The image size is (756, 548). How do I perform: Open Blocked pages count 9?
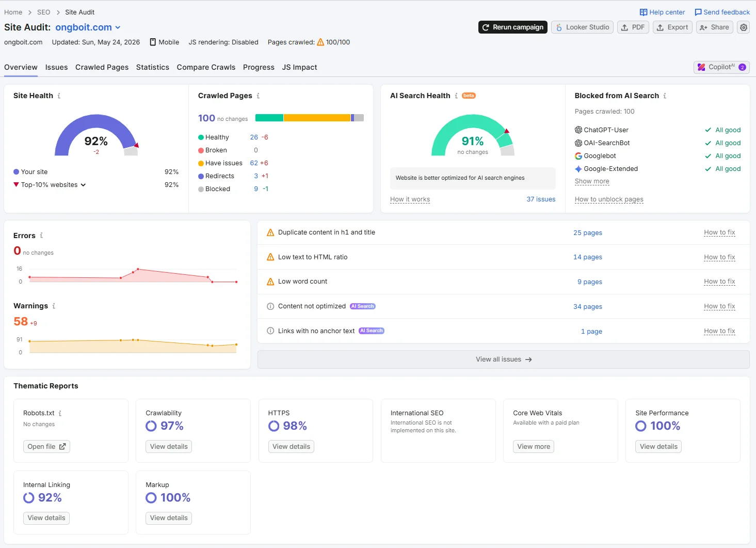256,189
